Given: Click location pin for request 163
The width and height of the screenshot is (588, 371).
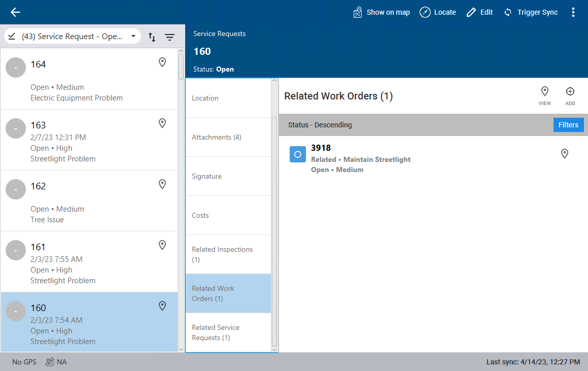Looking at the screenshot, I should point(162,123).
